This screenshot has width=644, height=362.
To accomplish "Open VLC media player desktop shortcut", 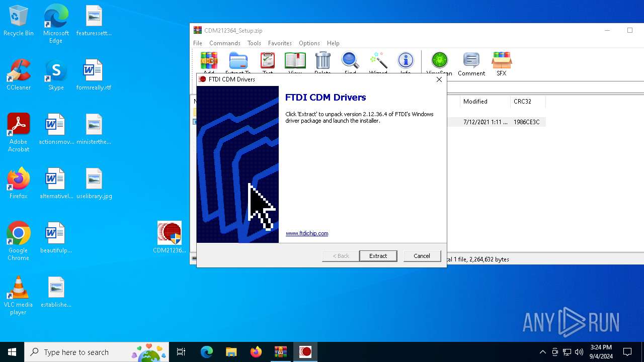I will [19, 296].
